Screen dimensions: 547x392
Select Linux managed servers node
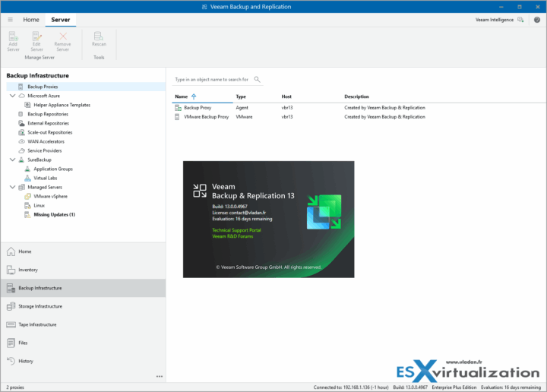click(39, 205)
